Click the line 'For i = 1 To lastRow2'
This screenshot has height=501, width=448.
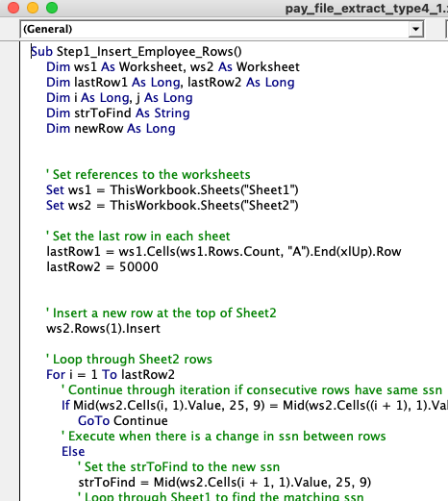pyautogui.click(x=111, y=375)
